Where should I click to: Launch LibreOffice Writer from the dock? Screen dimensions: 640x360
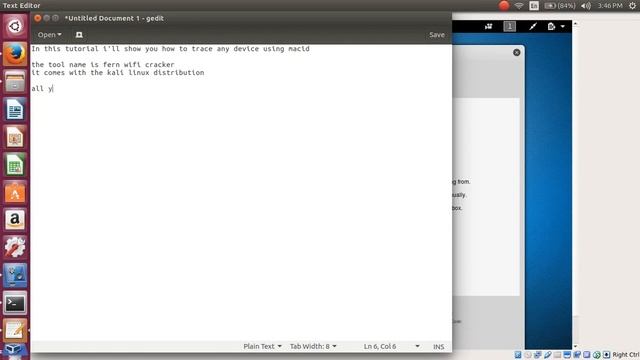[x=15, y=109]
